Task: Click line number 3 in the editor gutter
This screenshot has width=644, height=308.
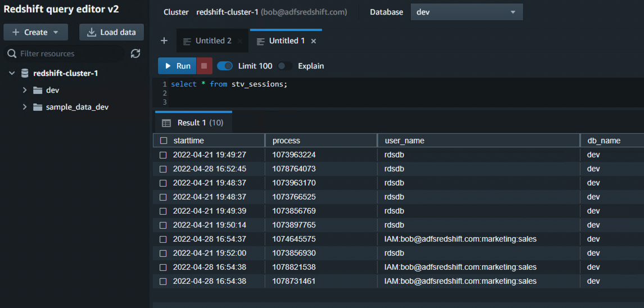Action: click(x=164, y=102)
